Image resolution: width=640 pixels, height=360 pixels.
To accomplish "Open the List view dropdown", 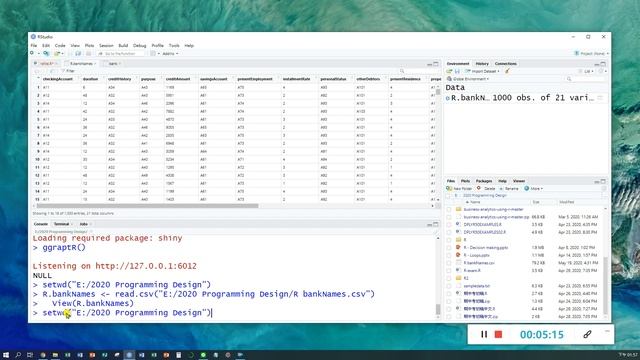I will pos(586,71).
